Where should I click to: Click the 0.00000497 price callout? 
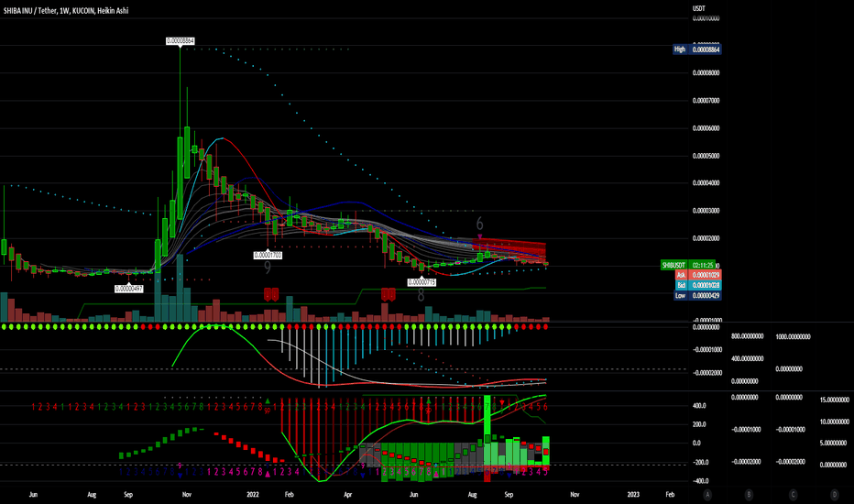(x=129, y=289)
